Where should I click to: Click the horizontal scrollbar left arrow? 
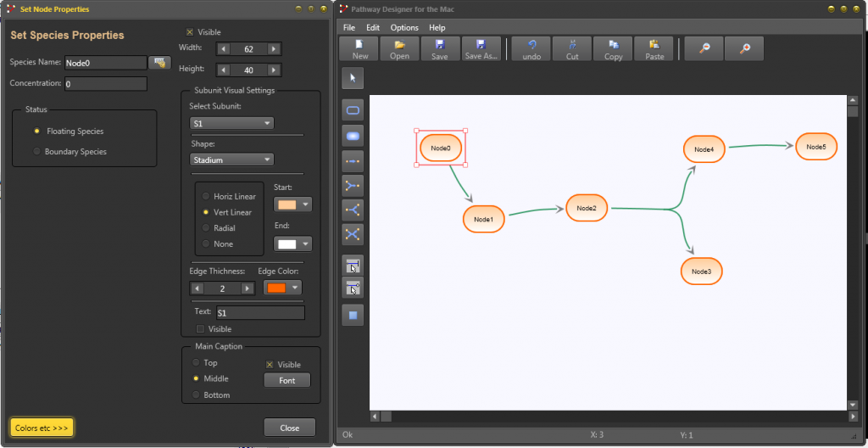[x=375, y=416]
